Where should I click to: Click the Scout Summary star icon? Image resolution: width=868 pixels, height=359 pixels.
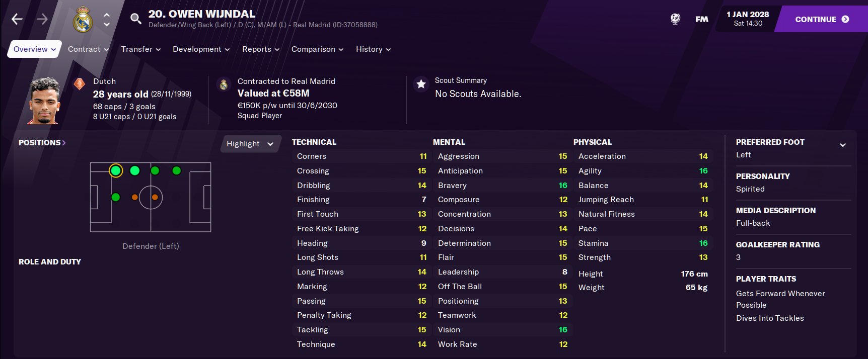pyautogui.click(x=421, y=84)
